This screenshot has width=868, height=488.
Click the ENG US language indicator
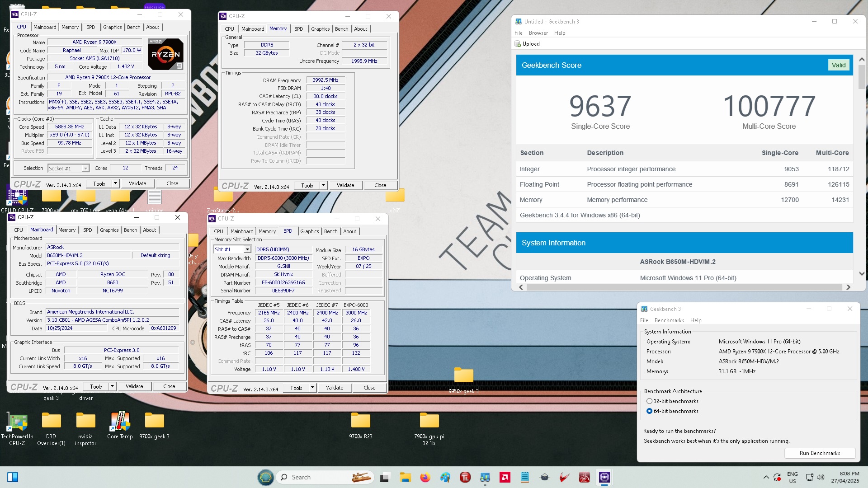[x=792, y=477]
